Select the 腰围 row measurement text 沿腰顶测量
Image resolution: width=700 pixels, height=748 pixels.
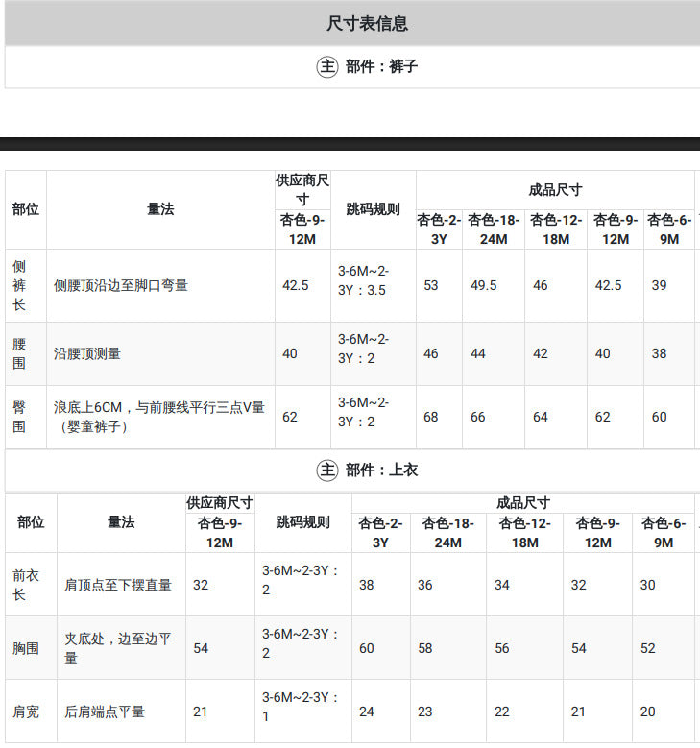86,353
